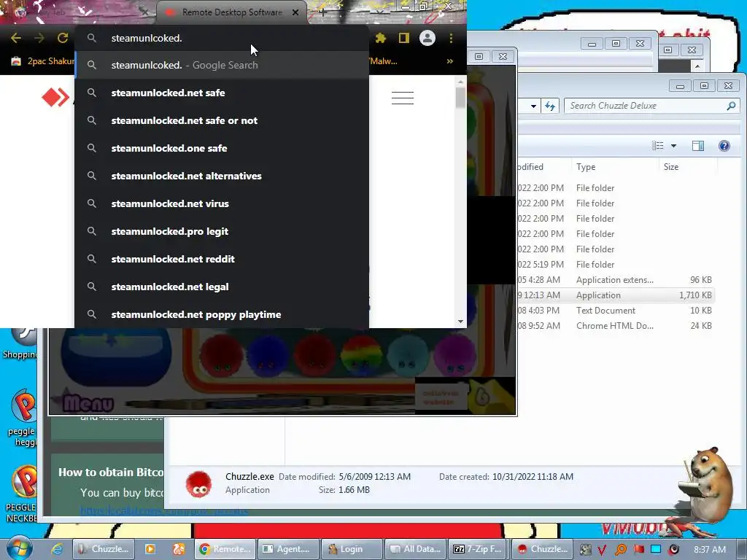Switch to 7-Zip F... taskbar button
This screenshot has height=560, width=747.
pos(478,549)
